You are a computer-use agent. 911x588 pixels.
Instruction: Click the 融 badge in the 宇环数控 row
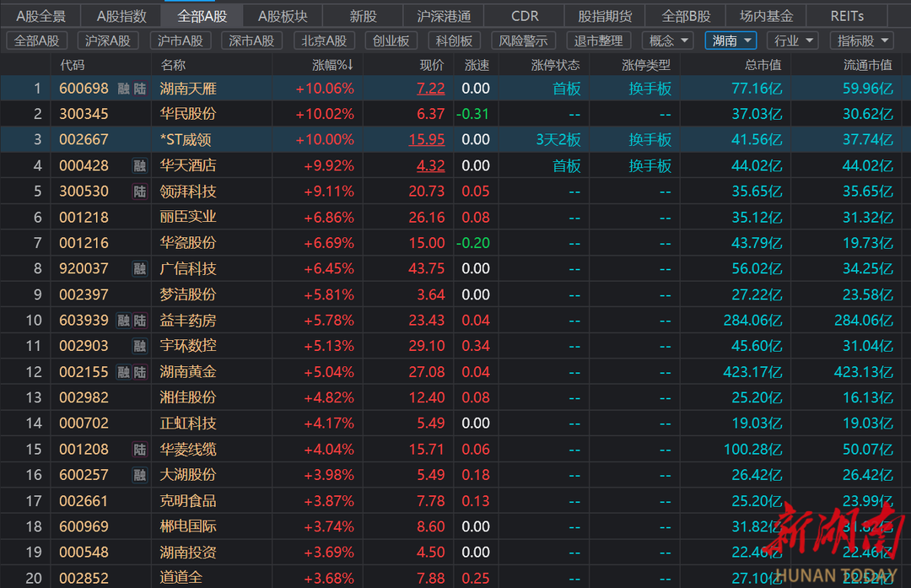(140, 346)
